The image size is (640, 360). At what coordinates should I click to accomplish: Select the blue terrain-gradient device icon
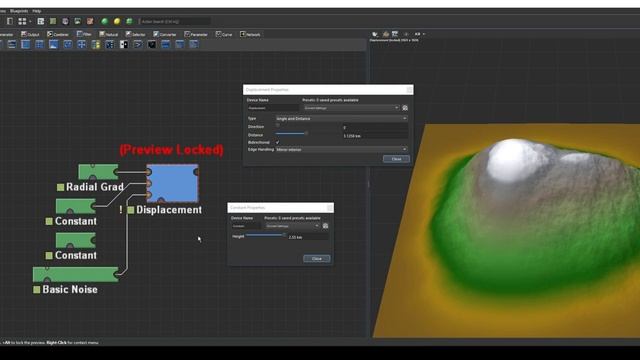click(x=53, y=44)
